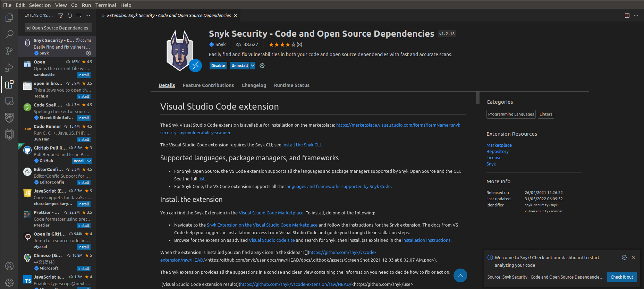The width and height of the screenshot is (644, 289).
Task: Click the Open in GitHub extension icon
Action: point(27,237)
